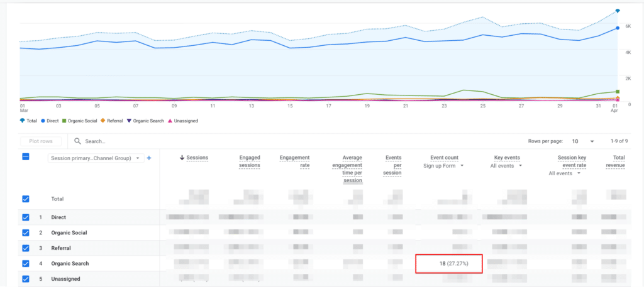
Task: Uncheck the Total row checkbox
Action: tap(25, 199)
